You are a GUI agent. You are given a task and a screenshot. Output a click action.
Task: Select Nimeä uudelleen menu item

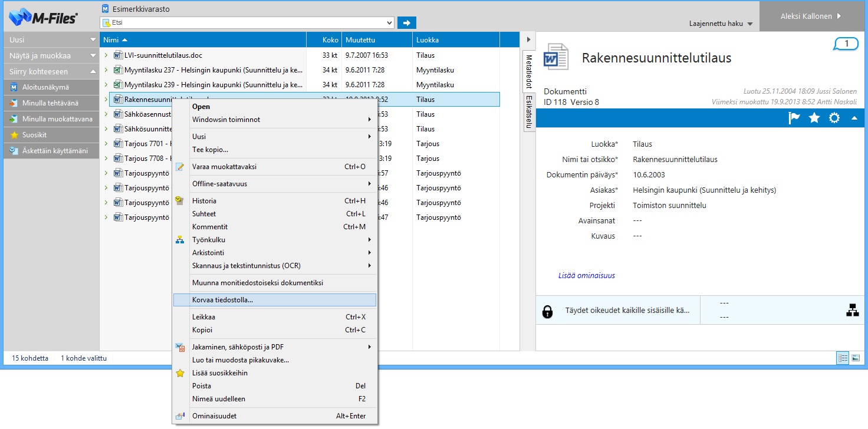tap(275, 399)
